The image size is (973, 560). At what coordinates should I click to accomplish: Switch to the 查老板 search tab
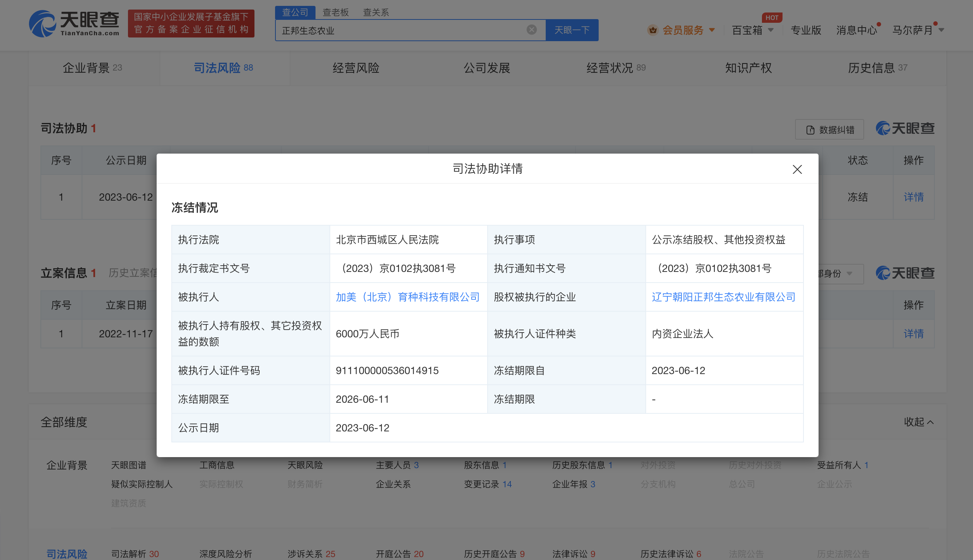[335, 12]
